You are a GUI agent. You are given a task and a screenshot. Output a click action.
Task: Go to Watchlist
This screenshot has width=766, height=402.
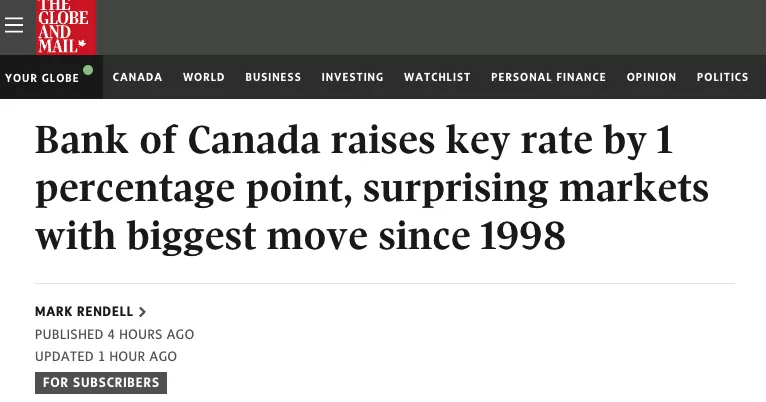437,77
